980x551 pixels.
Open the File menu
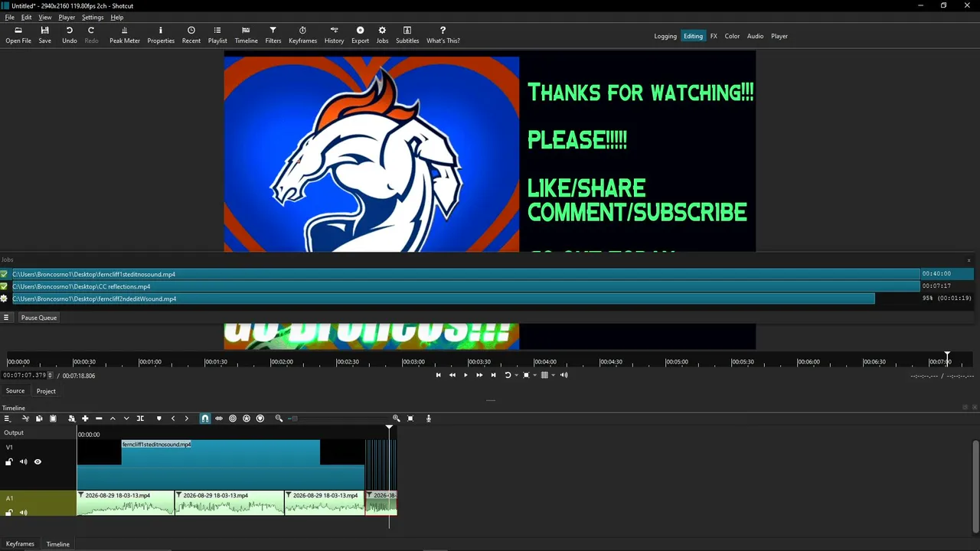click(x=10, y=17)
